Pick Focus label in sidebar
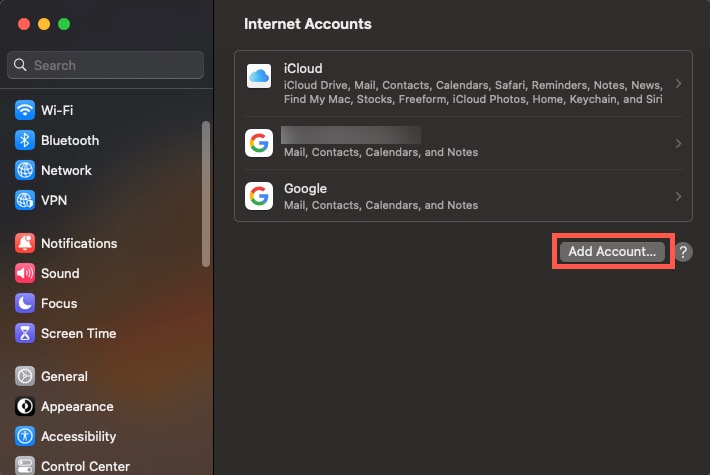 pos(59,303)
